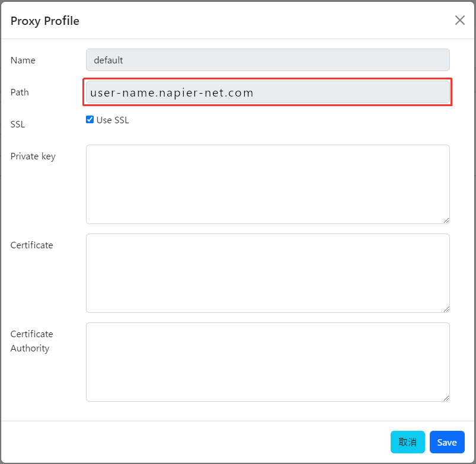476x464 pixels.
Task: Click the Proxy Profile dialog title
Action: (44, 21)
